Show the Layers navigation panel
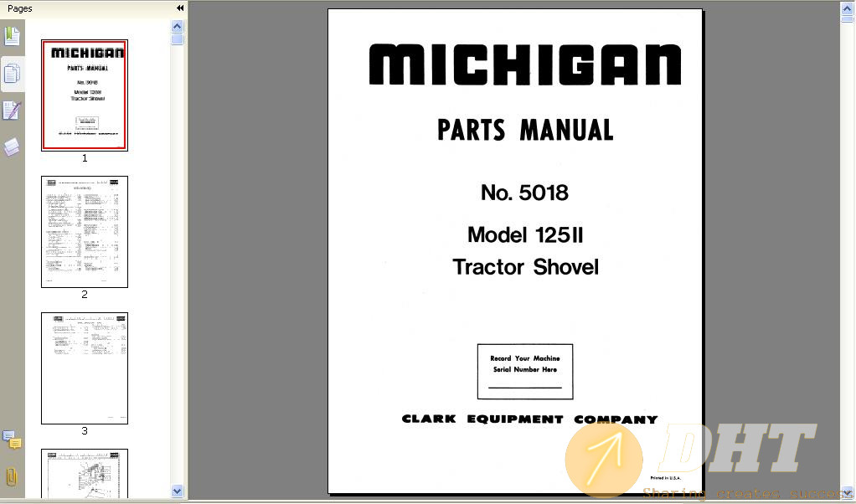Screen dimensions: 856x504 12,147
